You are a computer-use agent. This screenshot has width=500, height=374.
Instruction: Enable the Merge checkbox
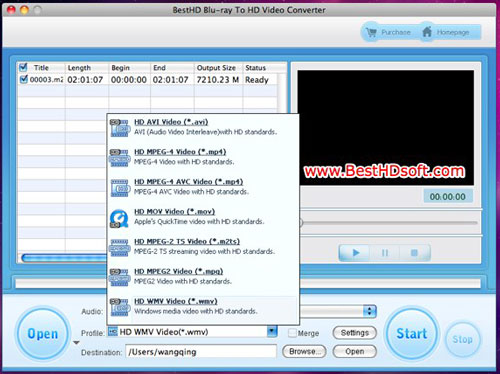coord(292,333)
